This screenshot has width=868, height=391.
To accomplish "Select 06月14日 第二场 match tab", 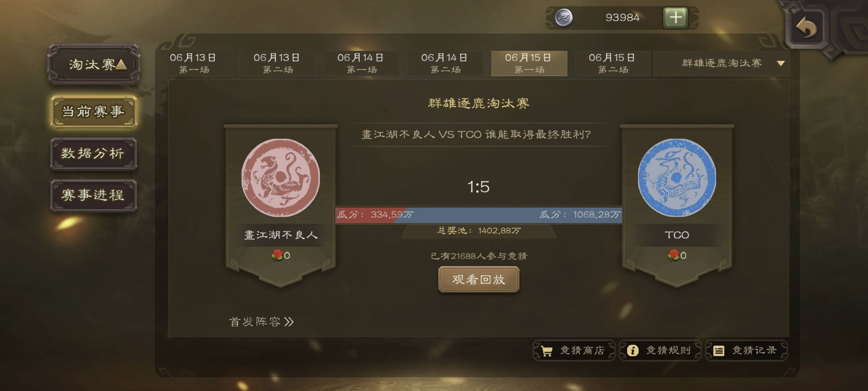I will click(445, 63).
